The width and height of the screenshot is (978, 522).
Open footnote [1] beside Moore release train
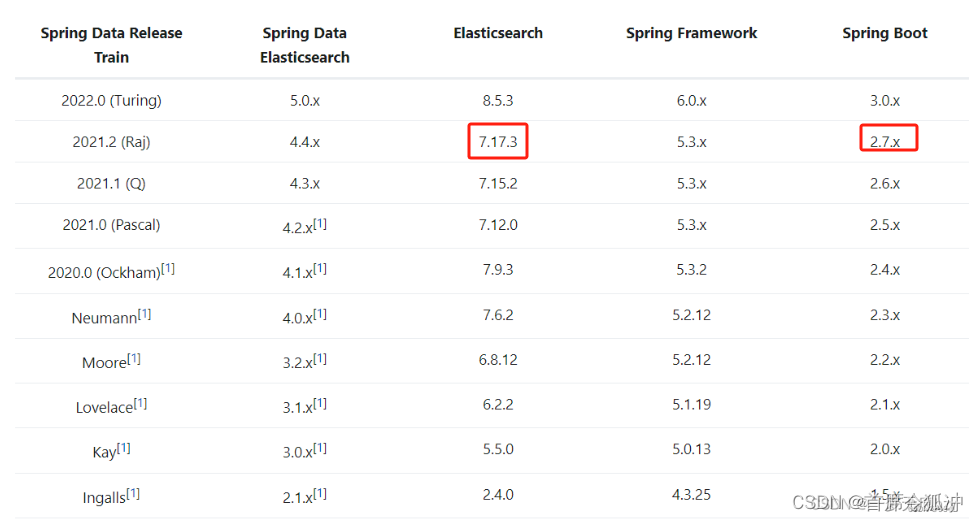point(134,359)
